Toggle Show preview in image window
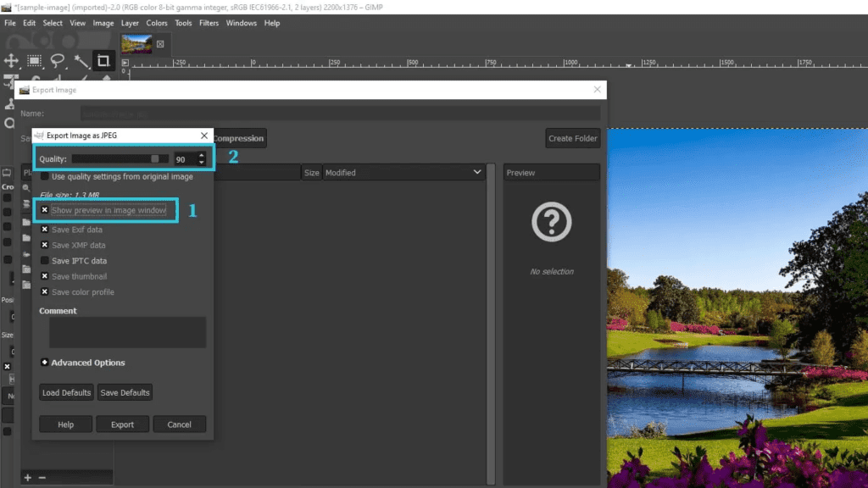The width and height of the screenshot is (868, 488). coord(45,210)
